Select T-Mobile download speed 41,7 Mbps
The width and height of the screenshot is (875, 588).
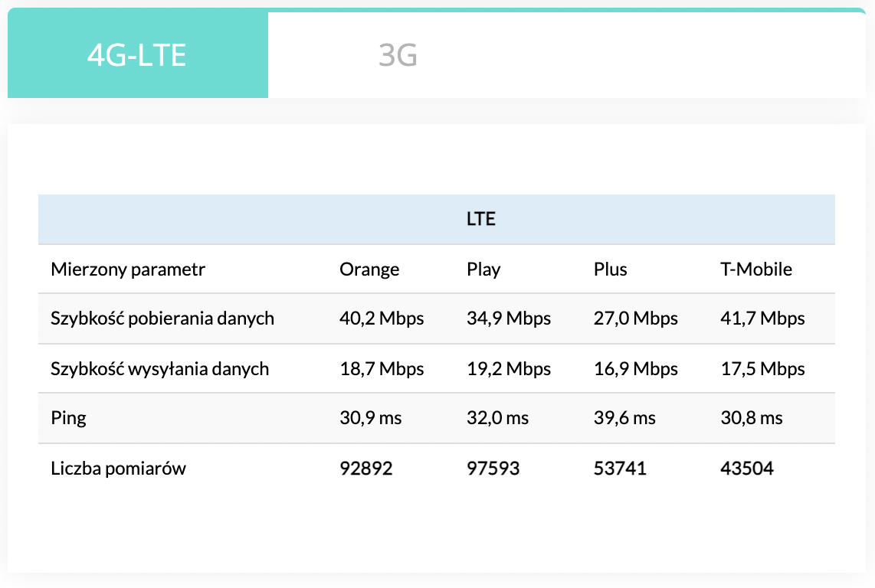762,318
